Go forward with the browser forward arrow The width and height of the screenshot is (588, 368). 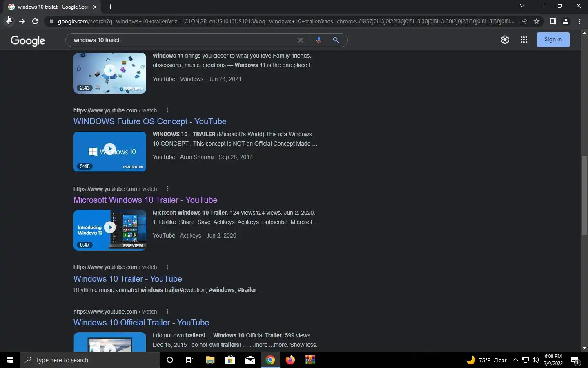point(22,21)
